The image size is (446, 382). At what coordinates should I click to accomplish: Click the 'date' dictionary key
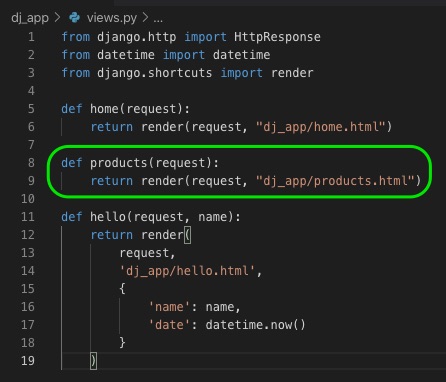(x=169, y=325)
